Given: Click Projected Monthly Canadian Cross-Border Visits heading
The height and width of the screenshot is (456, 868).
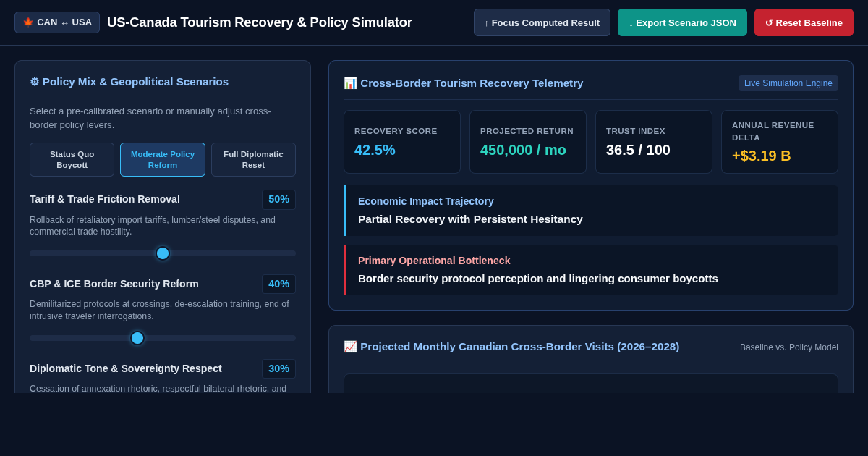Looking at the screenshot, I should pos(511,347).
